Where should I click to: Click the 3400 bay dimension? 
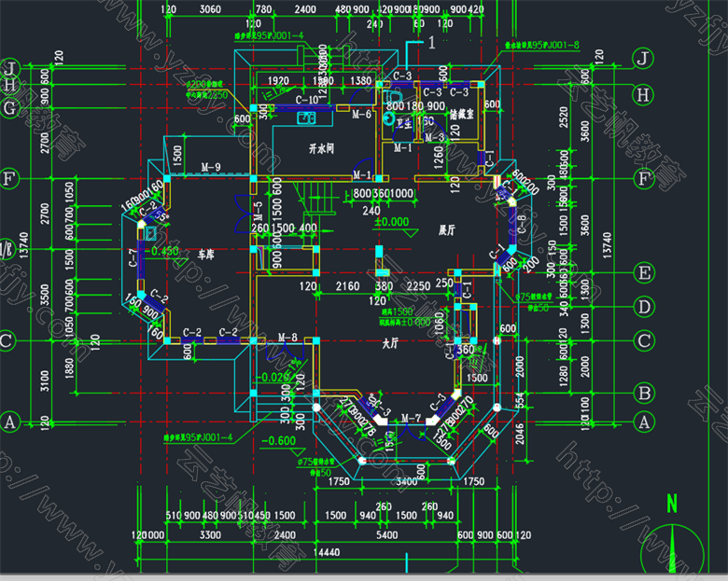click(406, 482)
